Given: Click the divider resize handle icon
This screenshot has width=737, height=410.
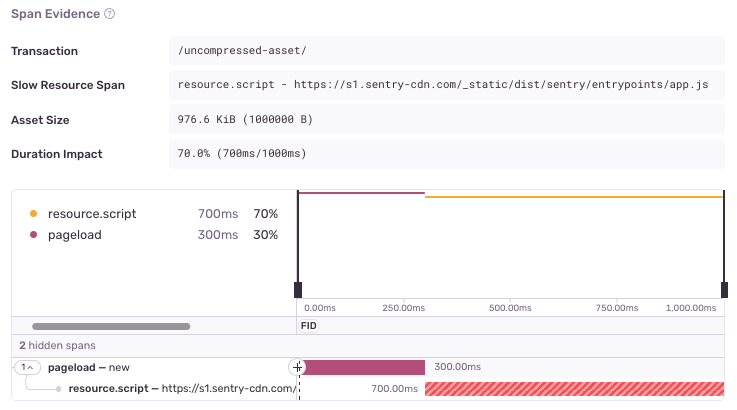Looking at the screenshot, I should point(296,367).
